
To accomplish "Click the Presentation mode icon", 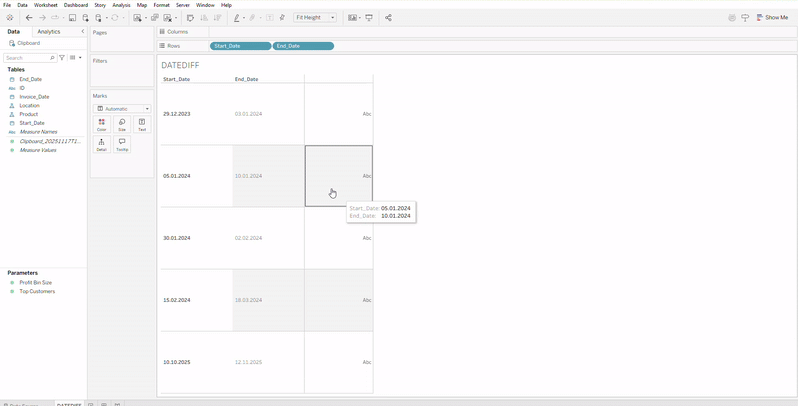I will [369, 18].
